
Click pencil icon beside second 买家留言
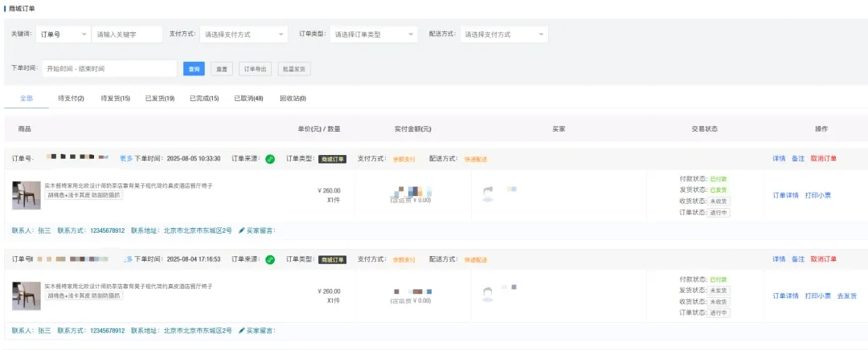(x=242, y=331)
